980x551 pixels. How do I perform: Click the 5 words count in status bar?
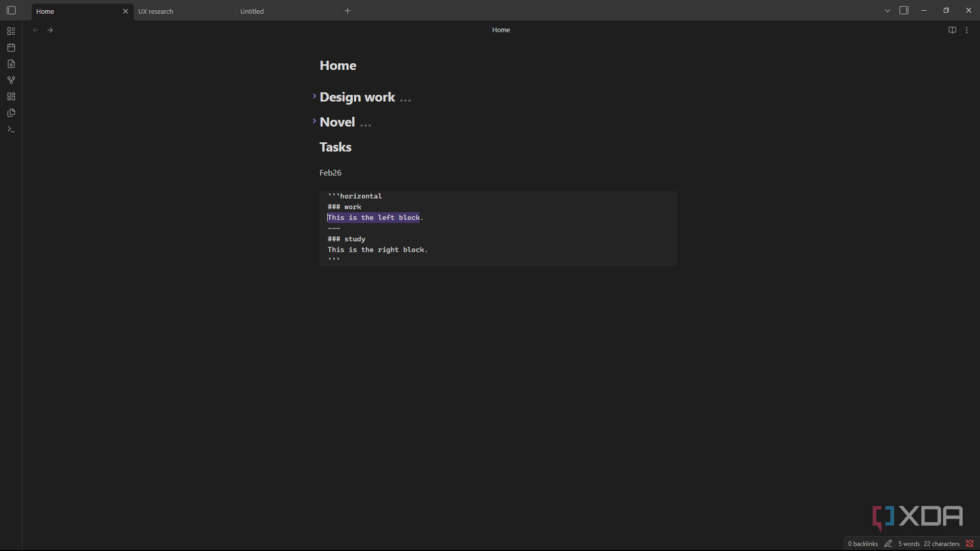909,544
